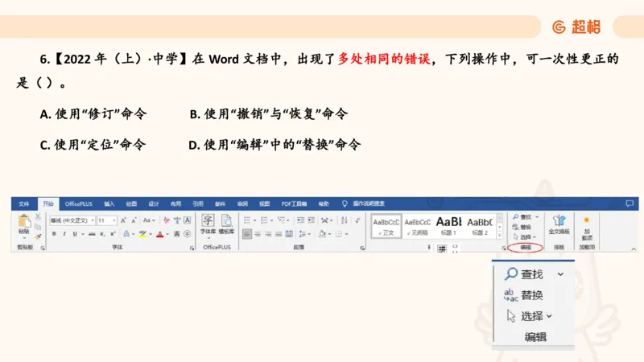Toggle Center alignment button

[x=258, y=234]
